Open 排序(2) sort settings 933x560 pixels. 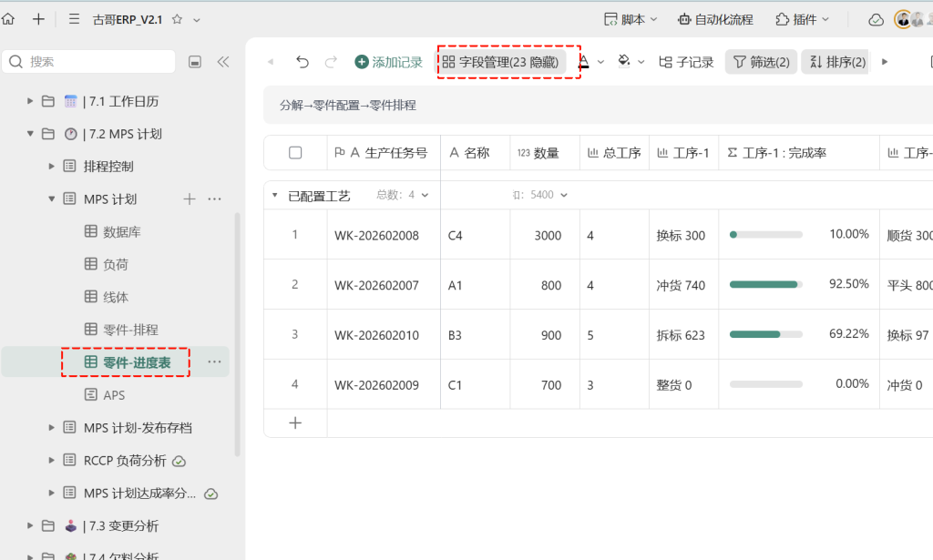pyautogui.click(x=837, y=62)
